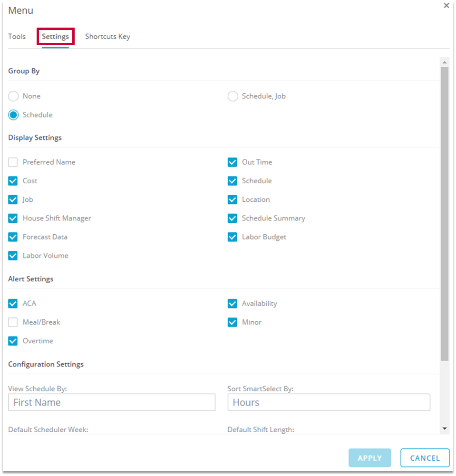Click the scrollbar up arrow
Screen dimensions: 456x476
pos(445,62)
